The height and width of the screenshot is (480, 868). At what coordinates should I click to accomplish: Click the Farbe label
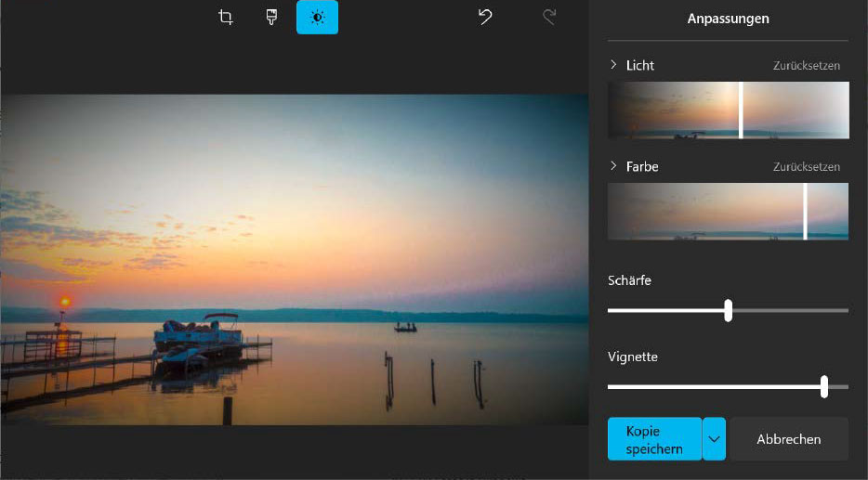642,166
